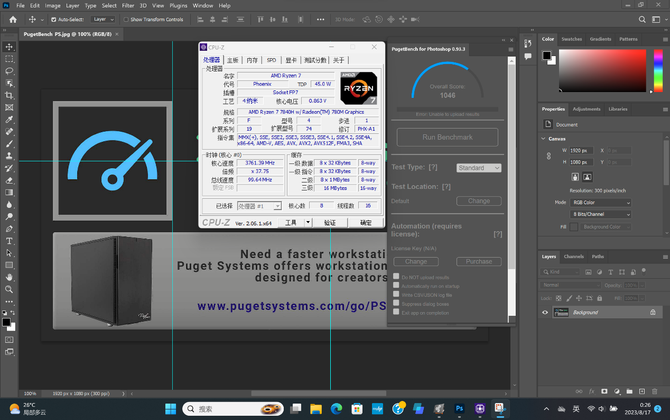Check Exit app on completion
The image size is (670, 420).
(x=396, y=312)
